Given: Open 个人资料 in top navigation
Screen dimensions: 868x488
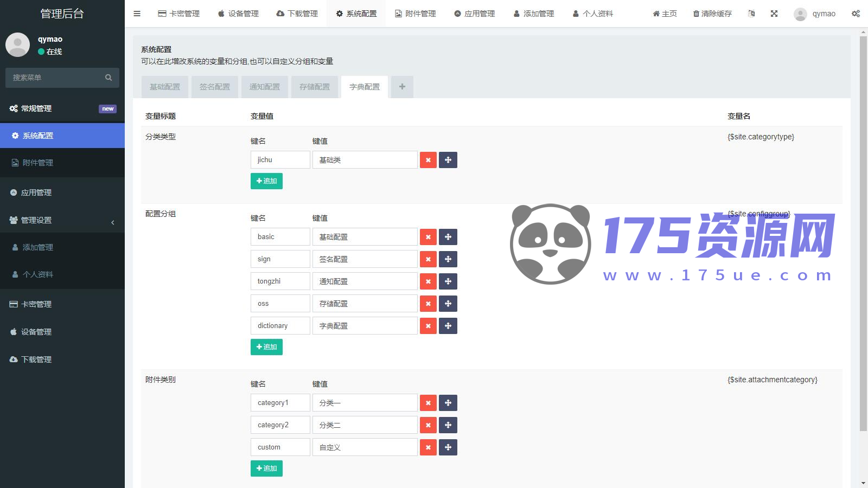Looking at the screenshot, I should point(593,14).
